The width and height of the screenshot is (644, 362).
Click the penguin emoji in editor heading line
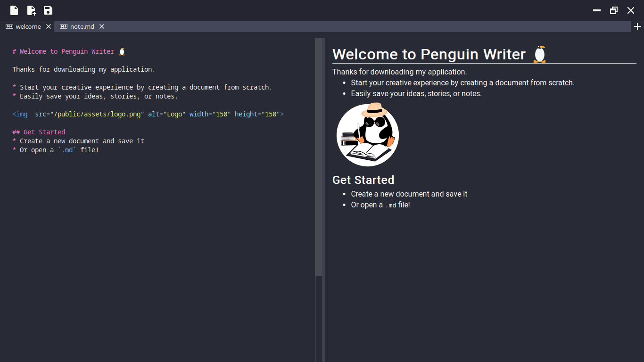[x=122, y=51]
